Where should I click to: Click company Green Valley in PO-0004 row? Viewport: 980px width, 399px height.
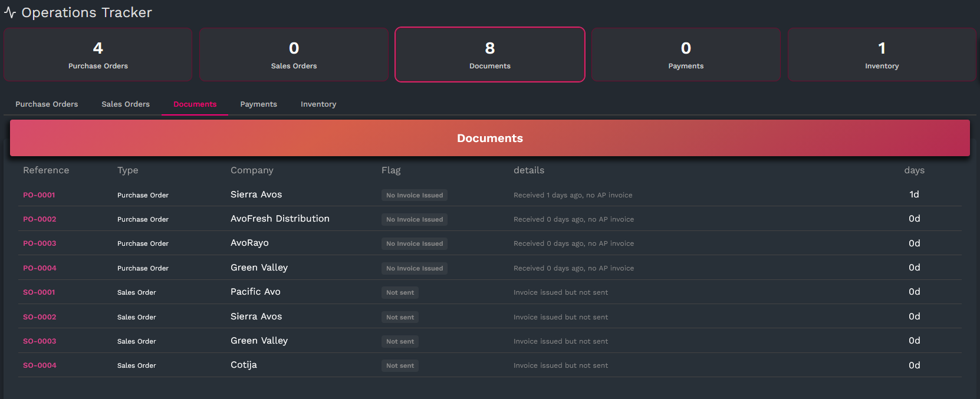[x=259, y=268]
